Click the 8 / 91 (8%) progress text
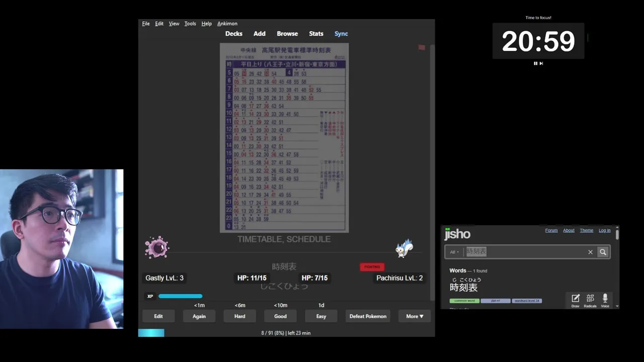 tap(273, 333)
